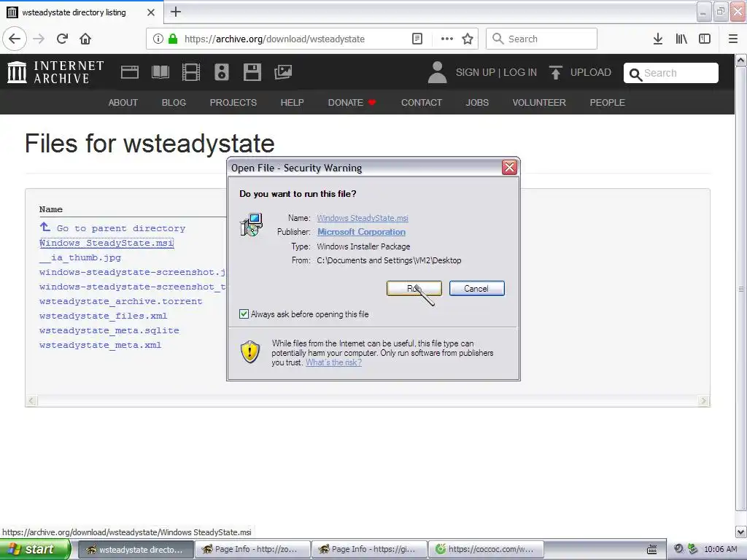Open the VOLUNTEER menu item
This screenshot has height=560, width=747.
(539, 102)
